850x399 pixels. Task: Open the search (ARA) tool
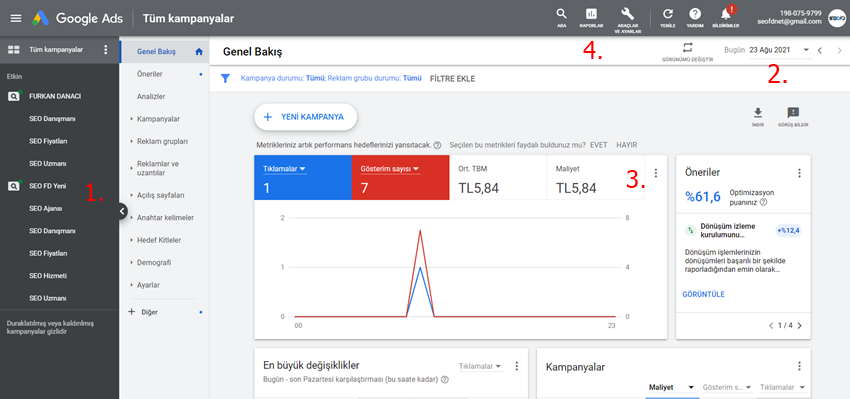coord(562,15)
